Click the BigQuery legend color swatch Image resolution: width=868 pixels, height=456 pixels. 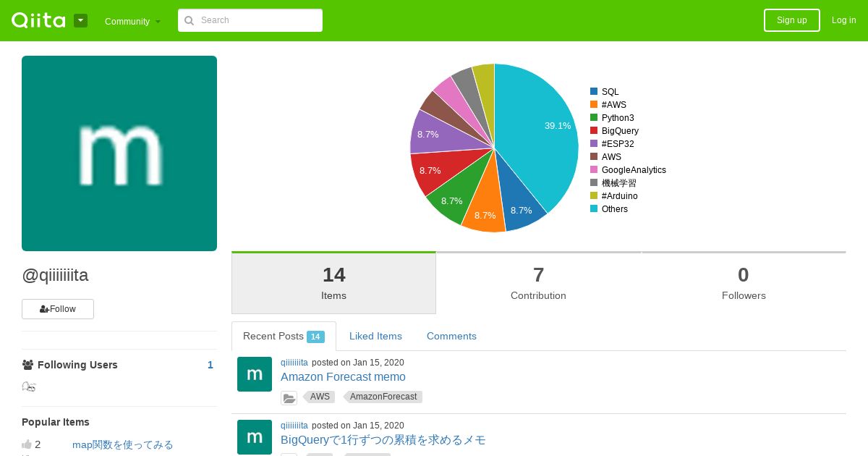[594, 131]
